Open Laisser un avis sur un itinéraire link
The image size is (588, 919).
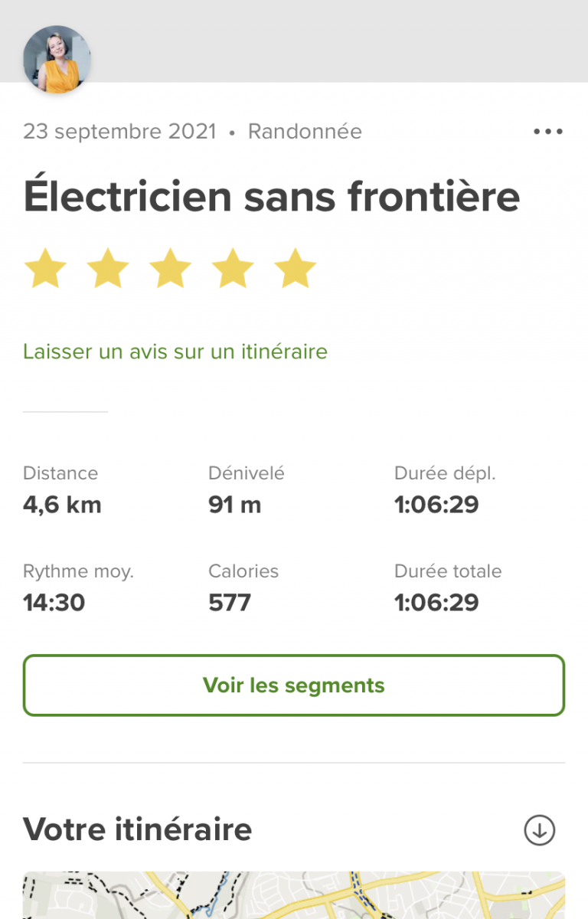pos(175,352)
